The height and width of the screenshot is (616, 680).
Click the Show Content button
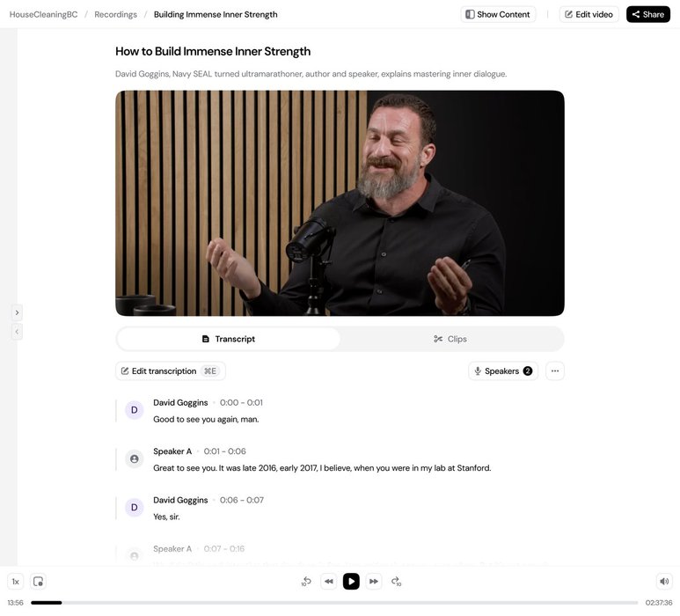click(x=498, y=14)
